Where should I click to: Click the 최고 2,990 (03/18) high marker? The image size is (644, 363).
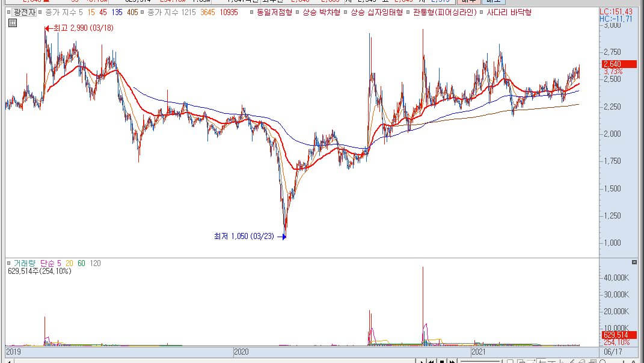click(79, 28)
